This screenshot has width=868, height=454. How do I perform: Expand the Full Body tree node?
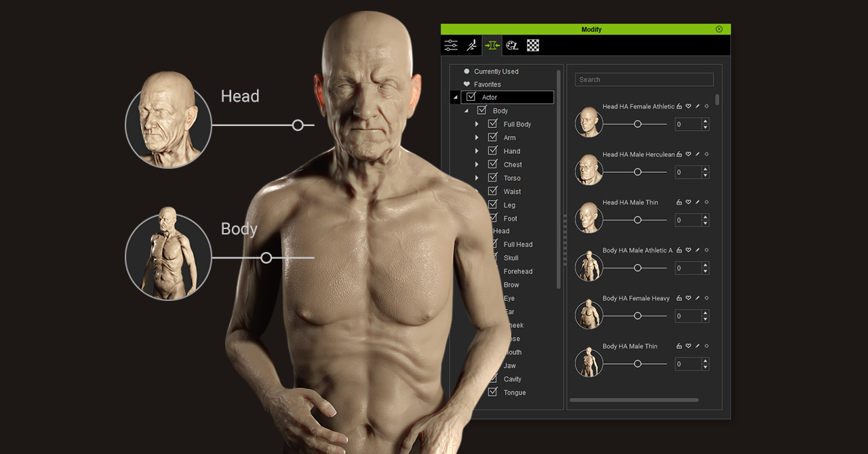point(477,124)
